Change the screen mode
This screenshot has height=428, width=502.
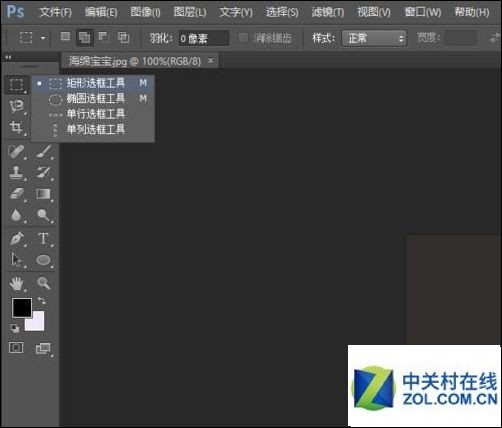click(43, 349)
